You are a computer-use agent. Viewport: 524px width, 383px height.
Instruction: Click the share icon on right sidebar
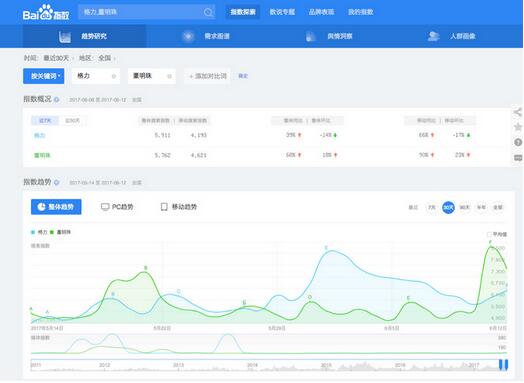pos(518,112)
